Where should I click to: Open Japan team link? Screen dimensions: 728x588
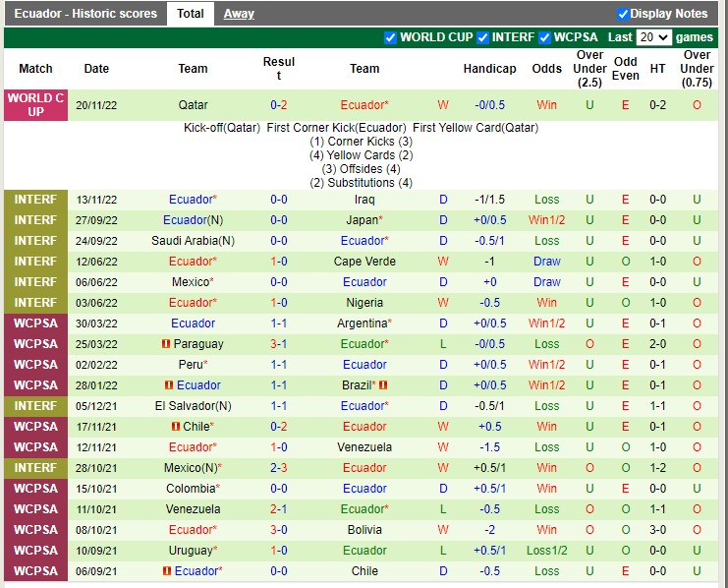(364, 220)
